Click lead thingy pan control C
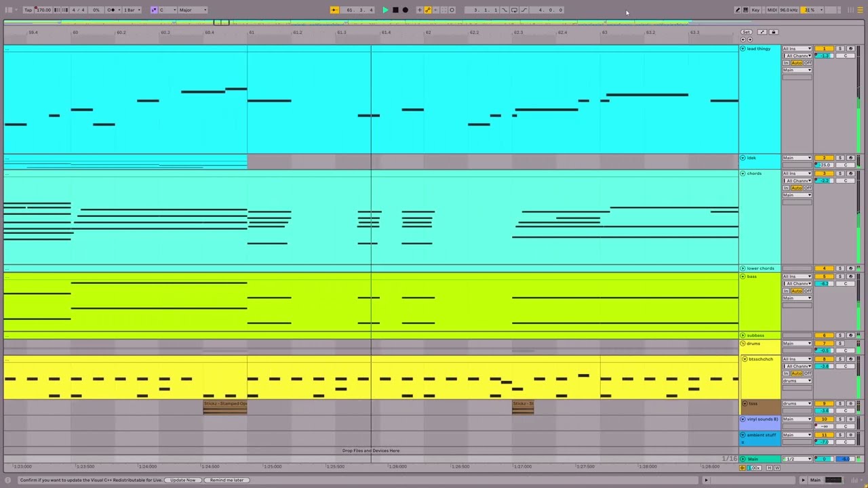This screenshot has height=488, width=868. click(845, 56)
